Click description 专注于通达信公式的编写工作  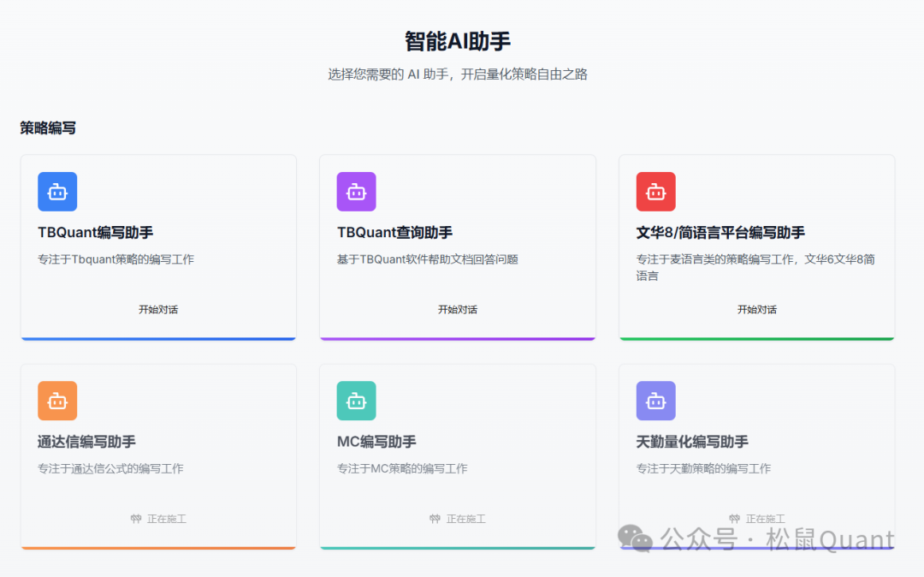tap(110, 468)
